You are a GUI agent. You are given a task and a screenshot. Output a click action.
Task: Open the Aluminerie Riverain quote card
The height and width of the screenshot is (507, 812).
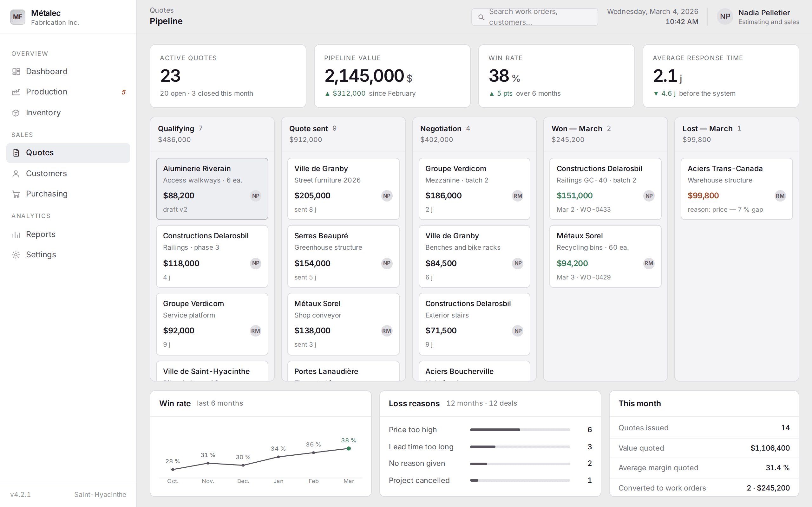212,189
